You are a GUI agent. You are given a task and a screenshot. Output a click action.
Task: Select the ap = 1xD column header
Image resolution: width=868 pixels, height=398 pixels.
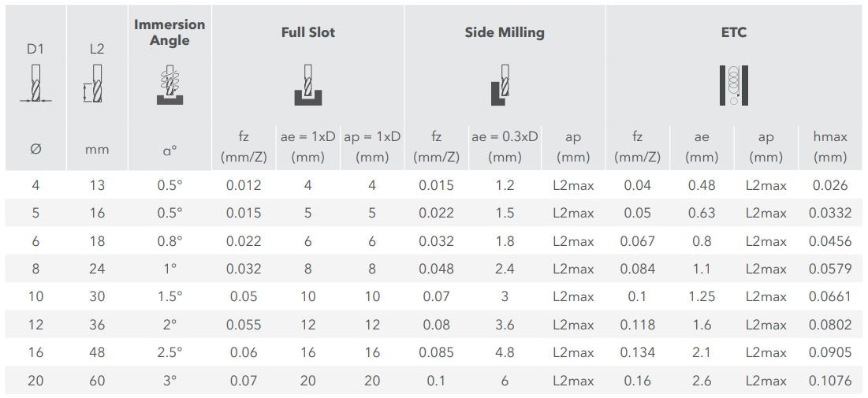click(x=372, y=147)
